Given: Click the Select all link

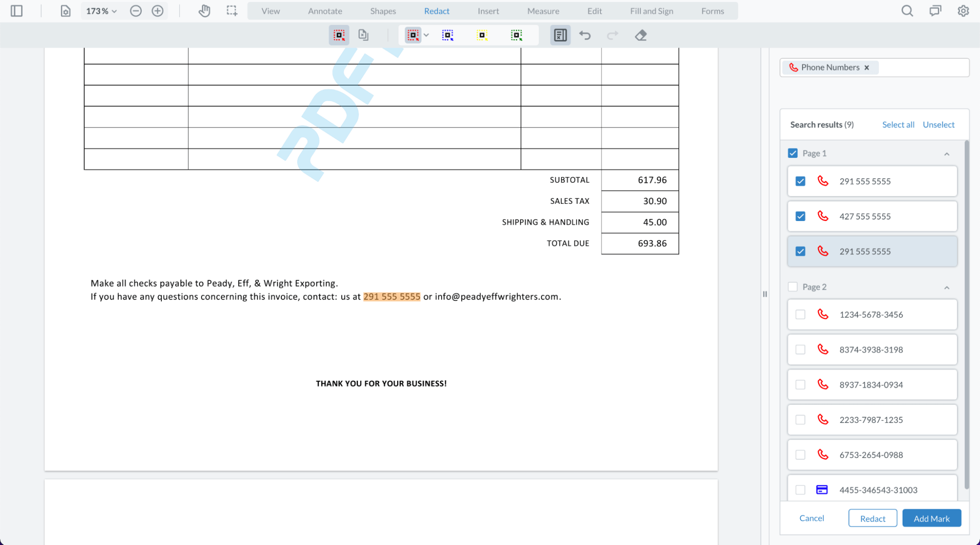Looking at the screenshot, I should point(898,124).
